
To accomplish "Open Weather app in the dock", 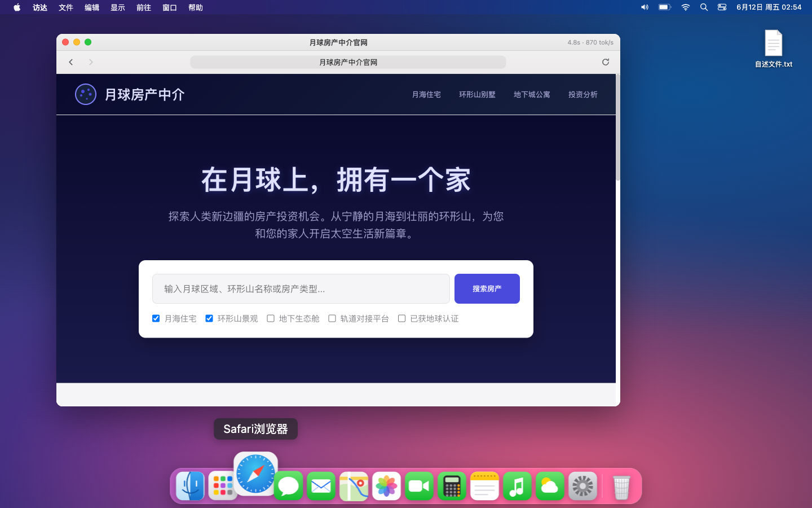I will tap(550, 486).
